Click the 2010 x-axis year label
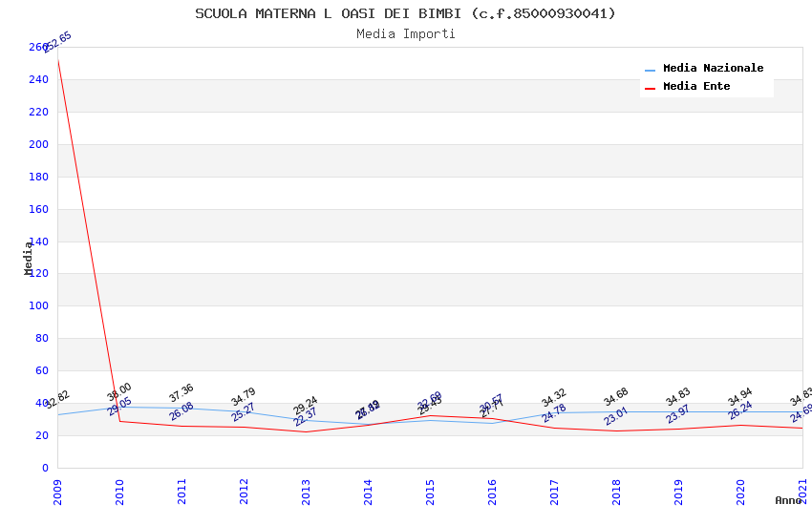Screen dimensions: 812x525 tap(119, 492)
